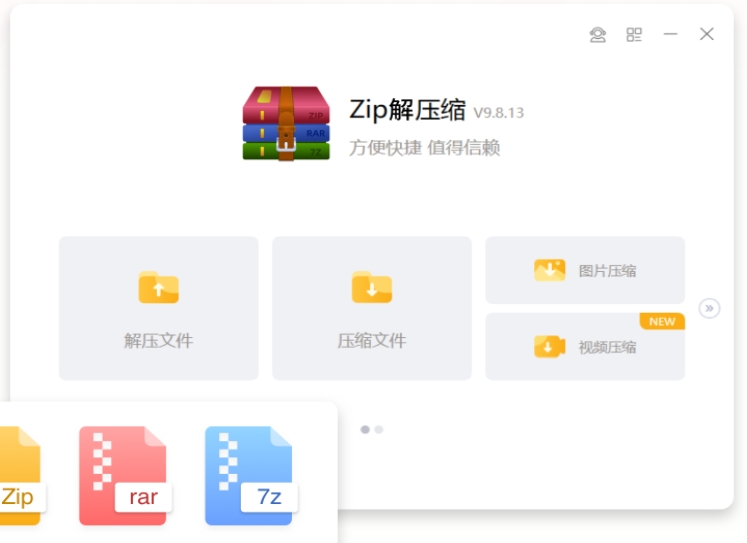Screen dimensions: 747x543
Task: Click the folder down-arrow icon for 压缩文件
Action: [x=372, y=287]
